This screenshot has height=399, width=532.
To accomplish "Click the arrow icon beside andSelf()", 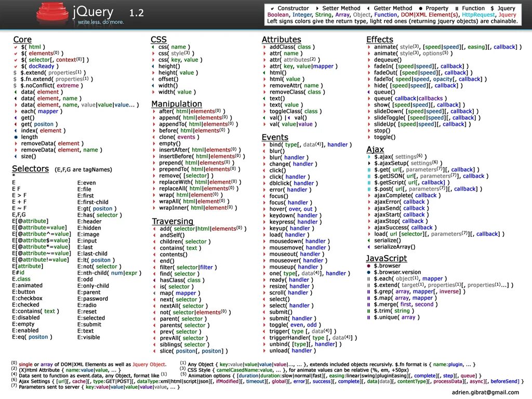I will (x=154, y=235).
